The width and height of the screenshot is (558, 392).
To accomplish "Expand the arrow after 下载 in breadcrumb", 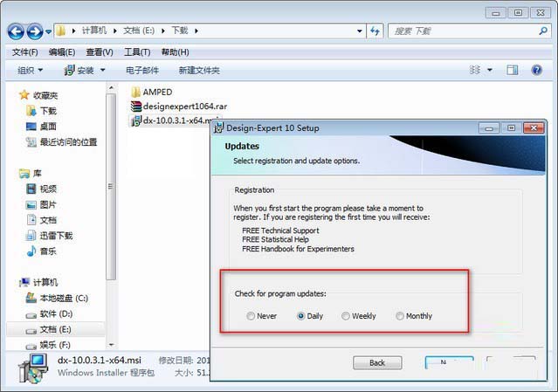I will point(196,31).
